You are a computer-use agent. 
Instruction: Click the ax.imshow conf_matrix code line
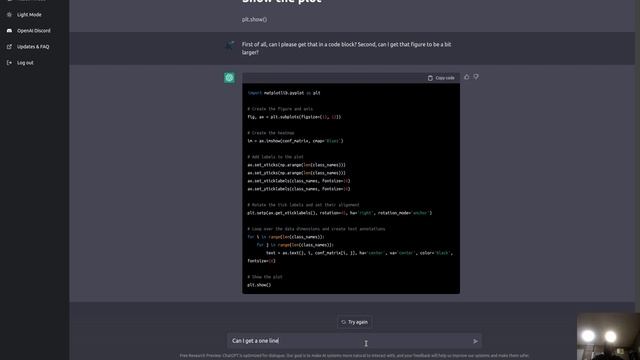[295, 141]
